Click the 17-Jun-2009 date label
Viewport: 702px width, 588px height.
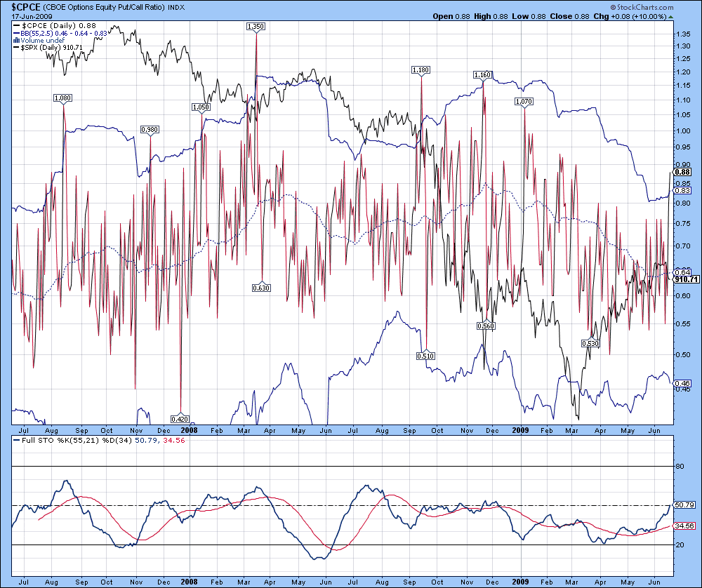pos(32,17)
